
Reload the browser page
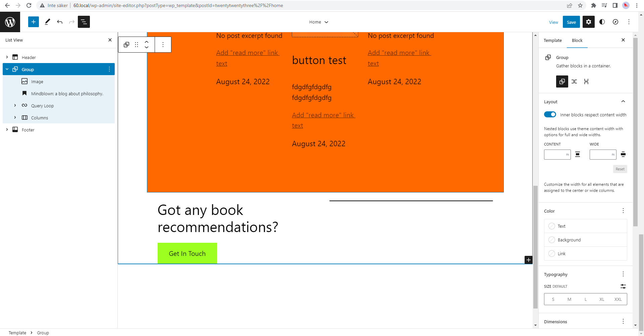tap(29, 5)
